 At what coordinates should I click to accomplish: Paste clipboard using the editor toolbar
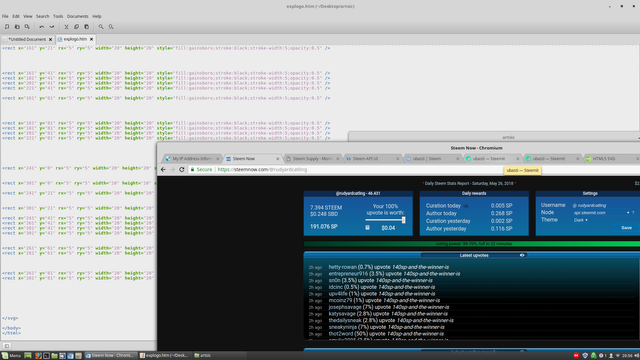coord(87,27)
